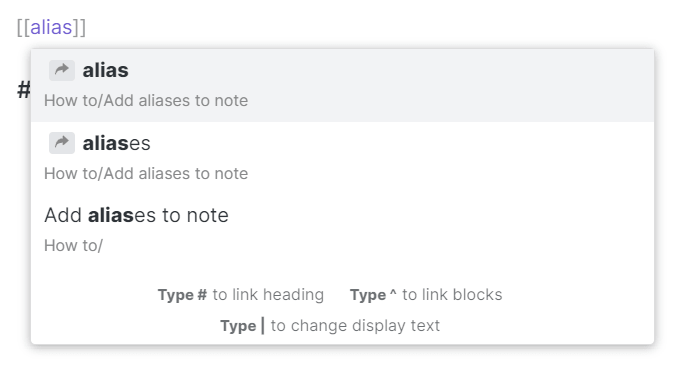The width and height of the screenshot is (693, 371).
Task: Click the 'aliases' title text in second suggestion
Action: point(117,143)
